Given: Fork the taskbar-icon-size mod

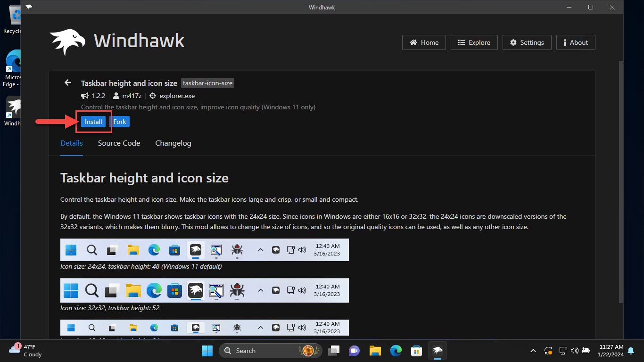Looking at the screenshot, I should 120,121.
